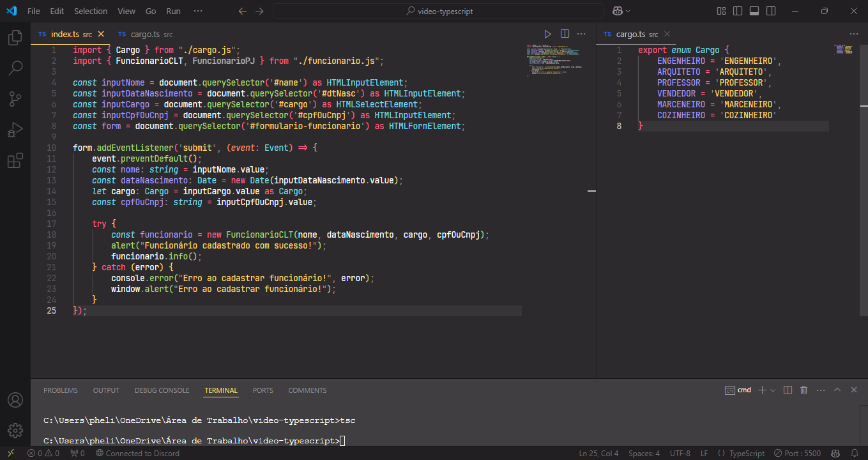Open more actions for the cargo.ts editor group

tap(855, 34)
